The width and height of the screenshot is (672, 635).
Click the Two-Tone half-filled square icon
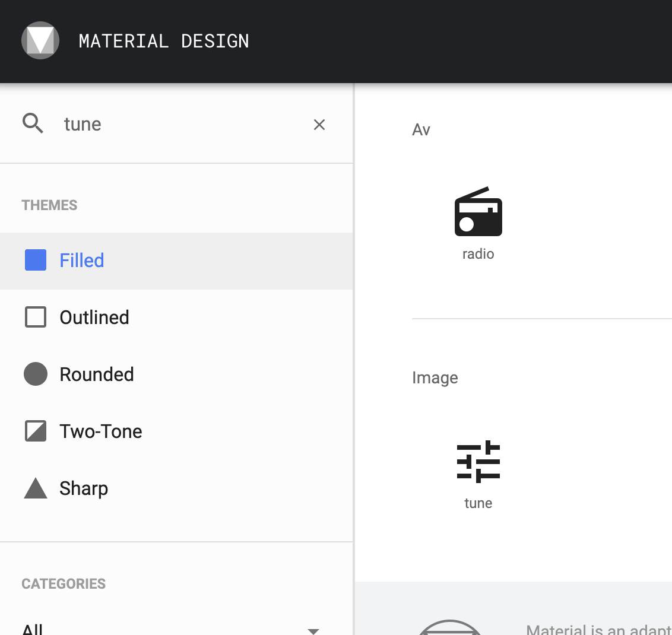(35, 431)
